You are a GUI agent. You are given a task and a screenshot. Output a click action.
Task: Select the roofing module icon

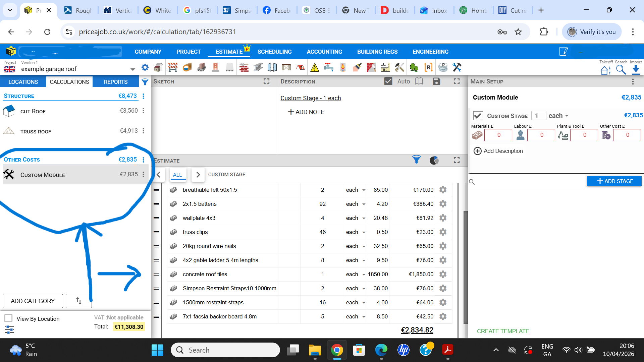pyautogui.click(x=300, y=67)
